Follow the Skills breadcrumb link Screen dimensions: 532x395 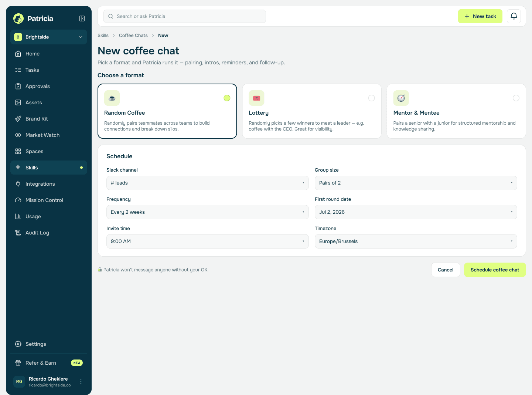[x=103, y=36]
